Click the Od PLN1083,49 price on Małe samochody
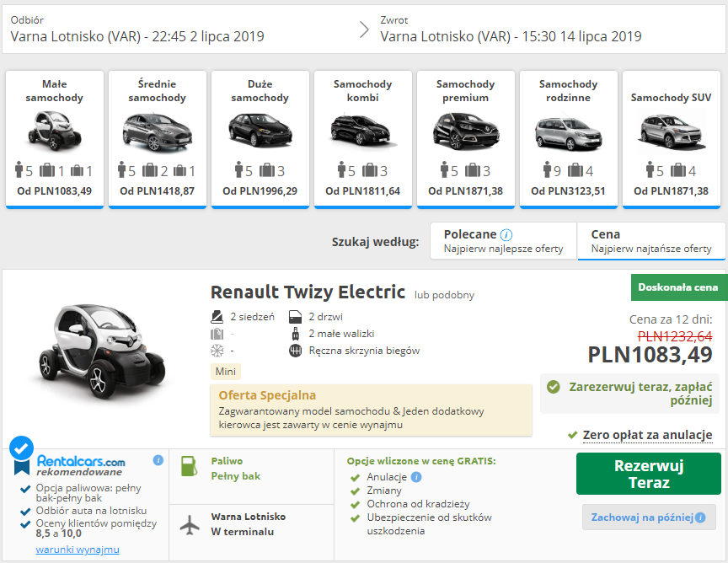 click(x=54, y=191)
